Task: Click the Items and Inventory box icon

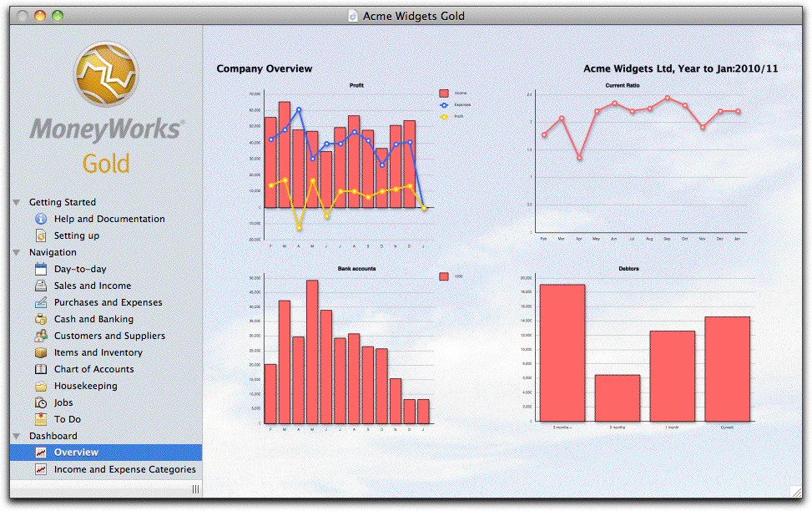Action: 41,352
